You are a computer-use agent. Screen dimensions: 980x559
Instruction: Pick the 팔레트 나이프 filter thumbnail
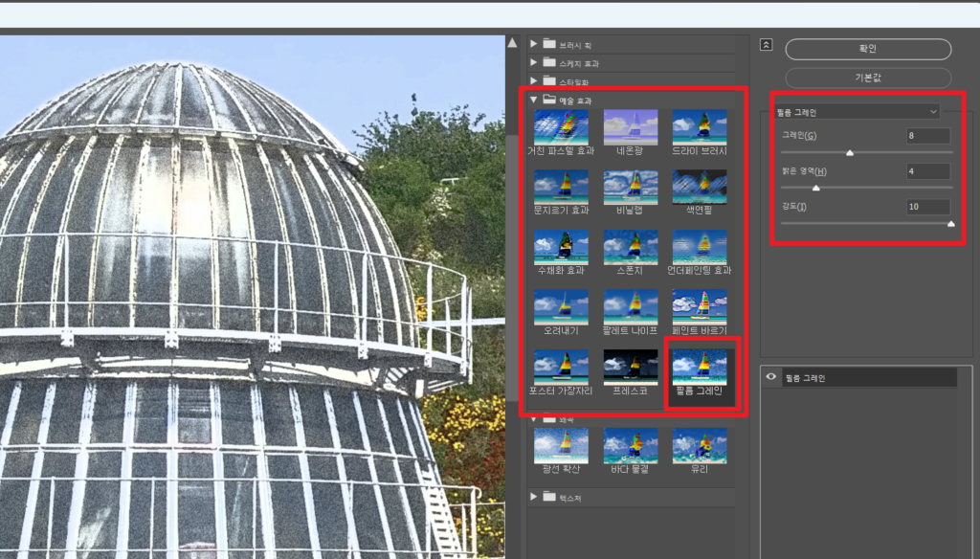tap(630, 307)
